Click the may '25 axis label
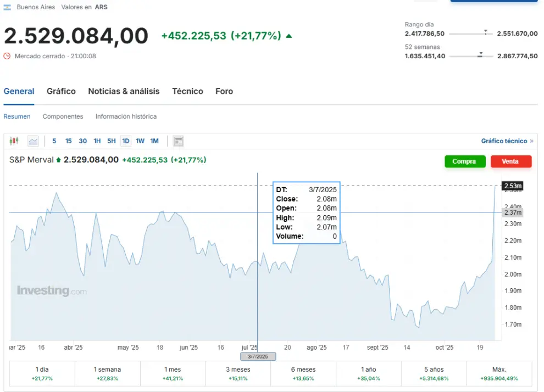The height and width of the screenshot is (392, 544). click(x=128, y=348)
